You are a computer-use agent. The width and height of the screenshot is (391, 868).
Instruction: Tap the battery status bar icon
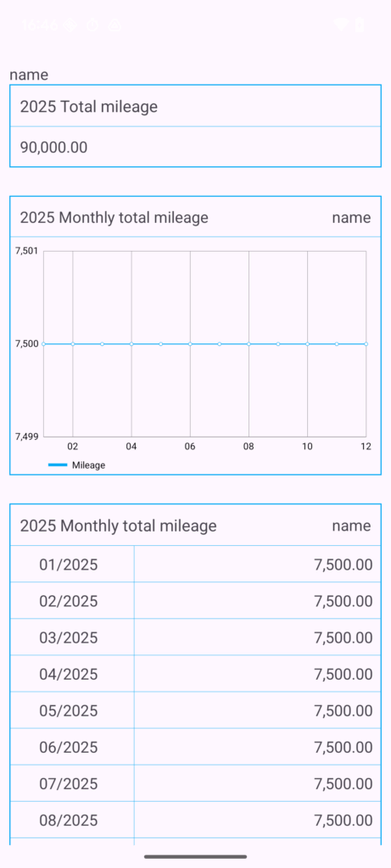click(x=360, y=25)
